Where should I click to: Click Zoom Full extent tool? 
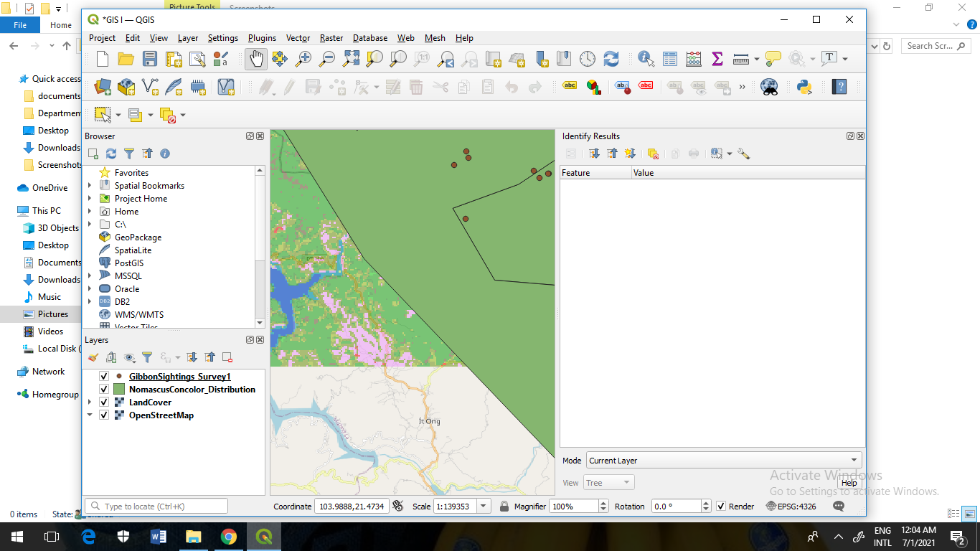tap(351, 59)
